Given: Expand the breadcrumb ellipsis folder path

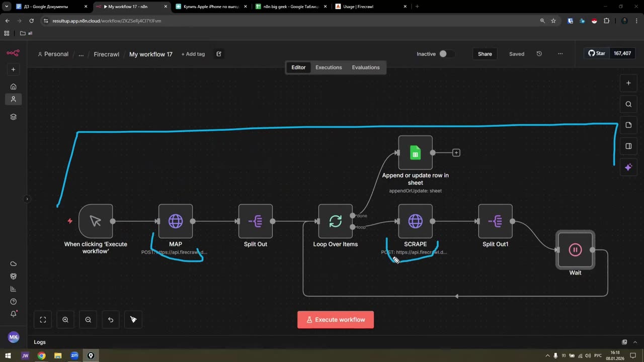Looking at the screenshot, I should point(81,54).
